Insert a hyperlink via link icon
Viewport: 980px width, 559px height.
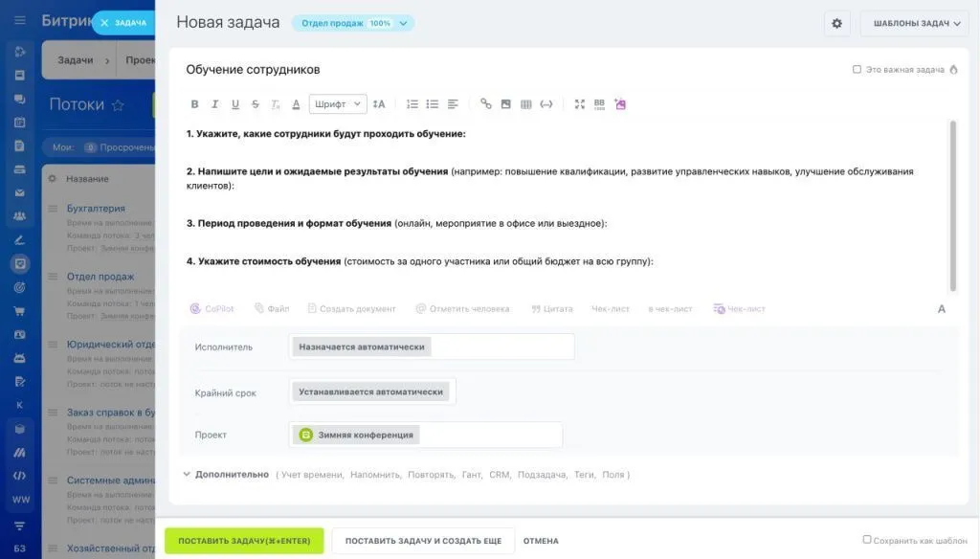point(485,104)
